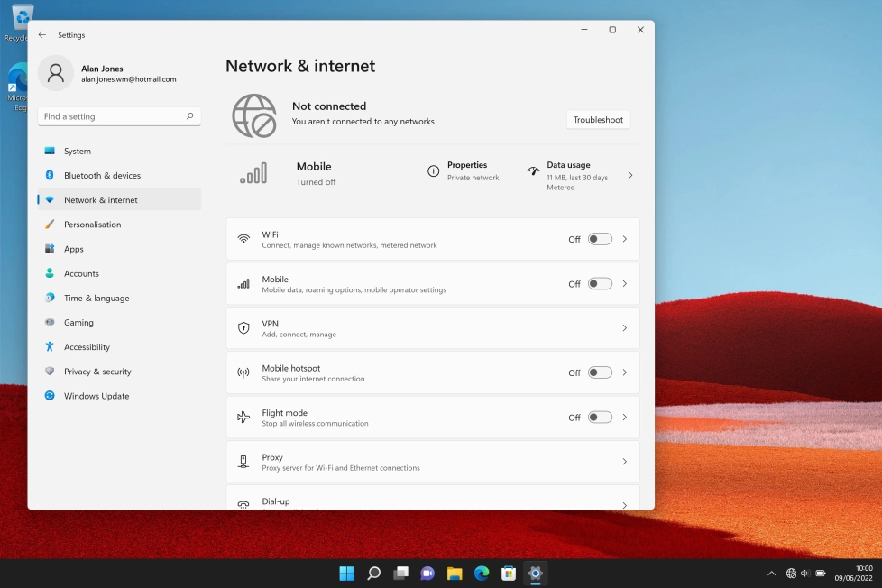Click the Flight mode airplane icon
The image size is (882, 588).
point(243,418)
